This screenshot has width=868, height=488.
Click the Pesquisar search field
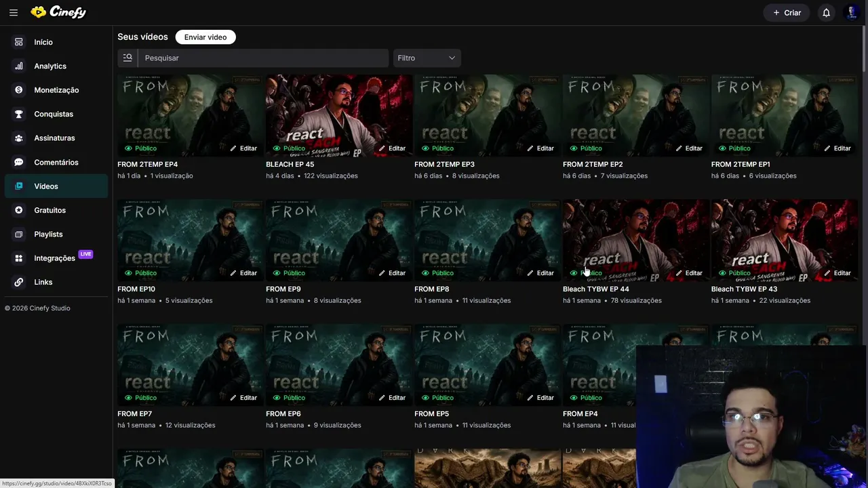coord(263,58)
